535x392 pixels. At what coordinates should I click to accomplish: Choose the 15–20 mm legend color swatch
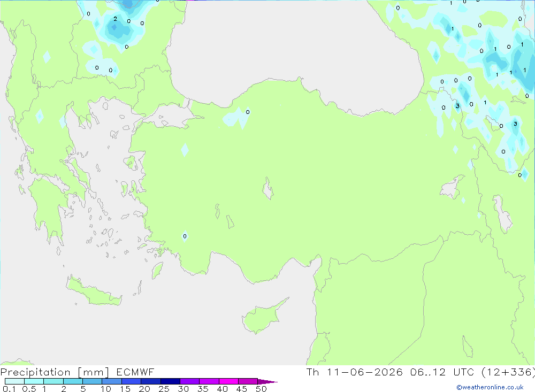pos(132,381)
